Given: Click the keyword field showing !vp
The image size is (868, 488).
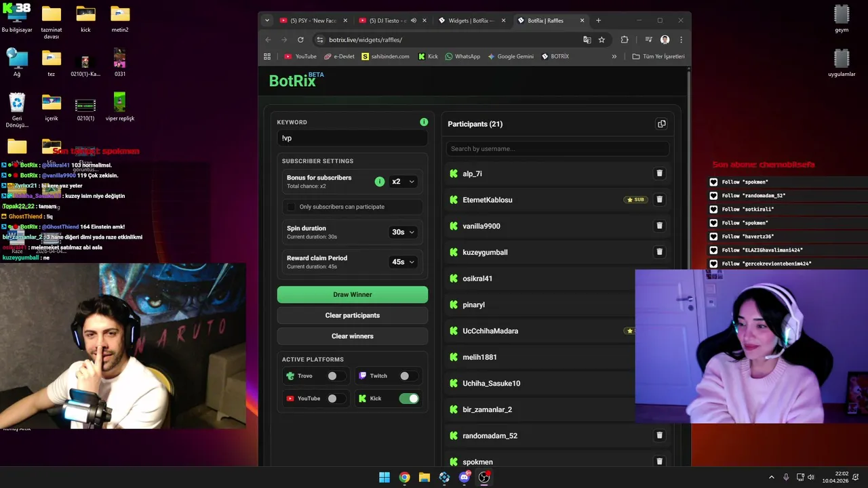Looking at the screenshot, I should coord(353,138).
